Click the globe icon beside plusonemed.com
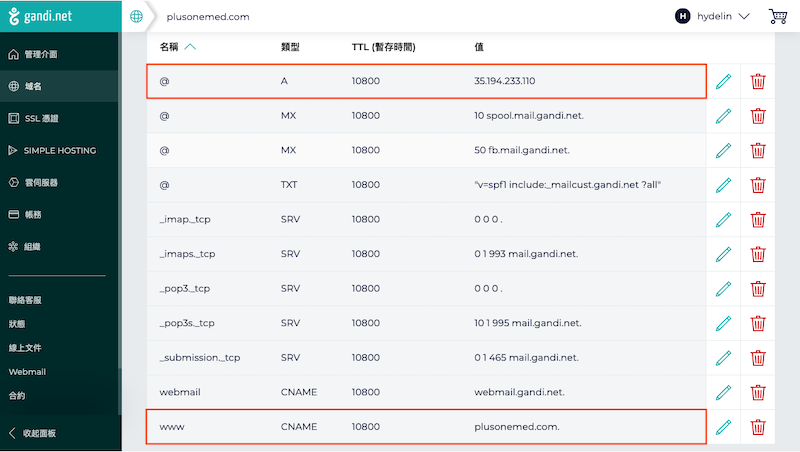 click(136, 16)
